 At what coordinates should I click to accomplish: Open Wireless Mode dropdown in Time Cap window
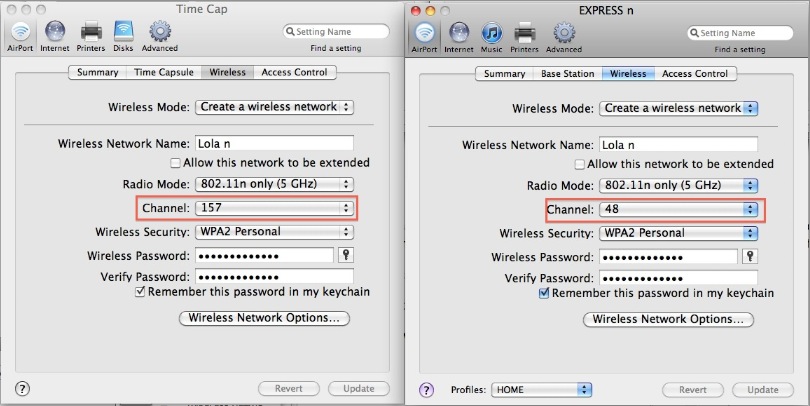pos(274,107)
